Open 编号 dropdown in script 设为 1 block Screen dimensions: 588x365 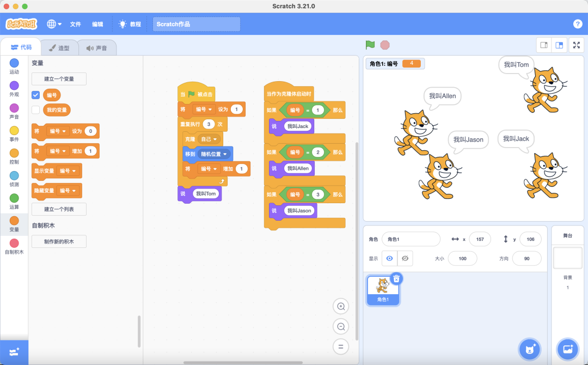(204, 109)
